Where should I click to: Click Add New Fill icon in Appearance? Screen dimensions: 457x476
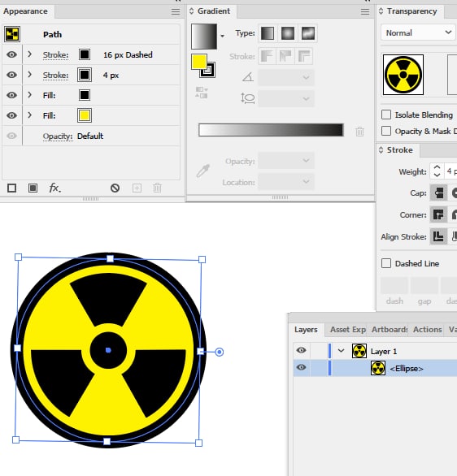tap(33, 188)
